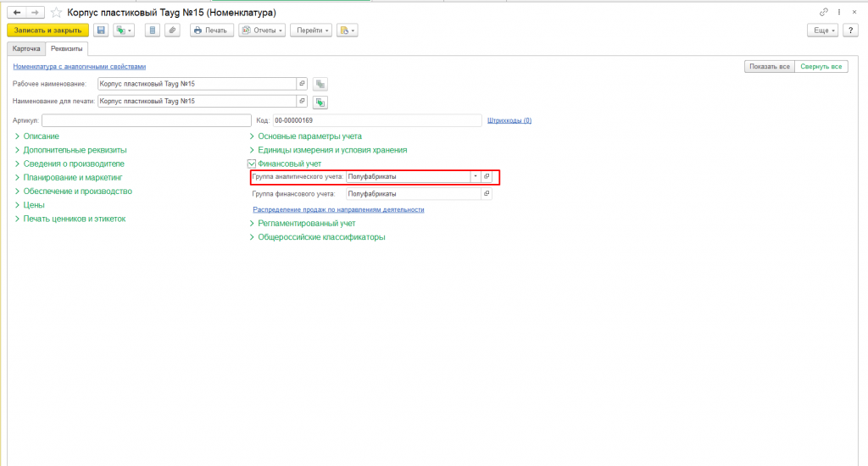Open the create-based-on dropdown icon in toolbar
Image resolution: width=868 pixels, height=466 pixels.
124,31
